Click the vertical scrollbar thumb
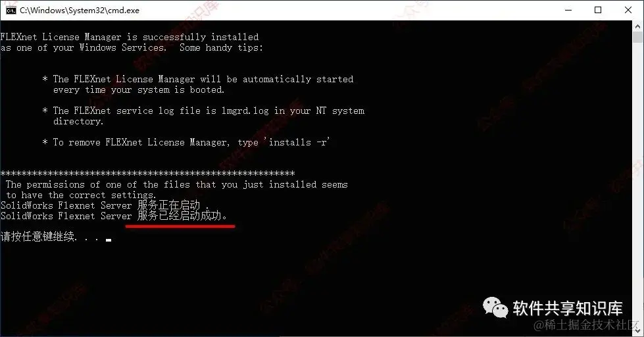Viewport: 644px width, 337px height. [x=638, y=38]
